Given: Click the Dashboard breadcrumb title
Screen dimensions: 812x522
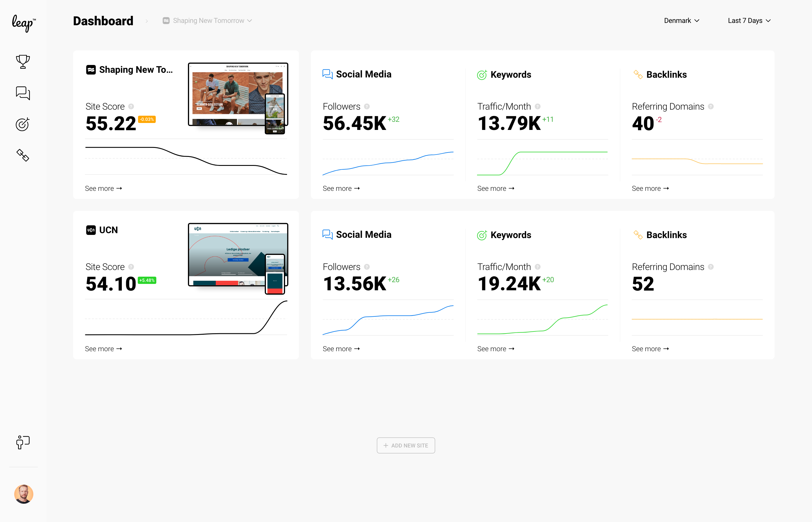Looking at the screenshot, I should pos(103,21).
